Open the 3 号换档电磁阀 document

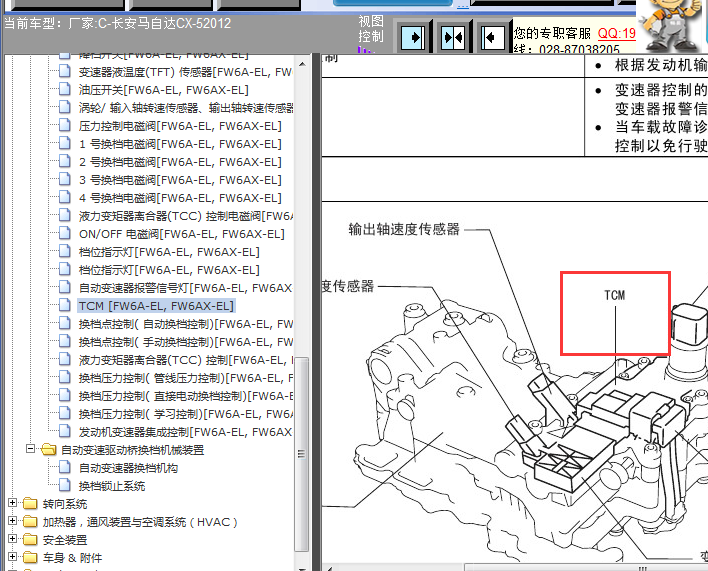coord(180,180)
